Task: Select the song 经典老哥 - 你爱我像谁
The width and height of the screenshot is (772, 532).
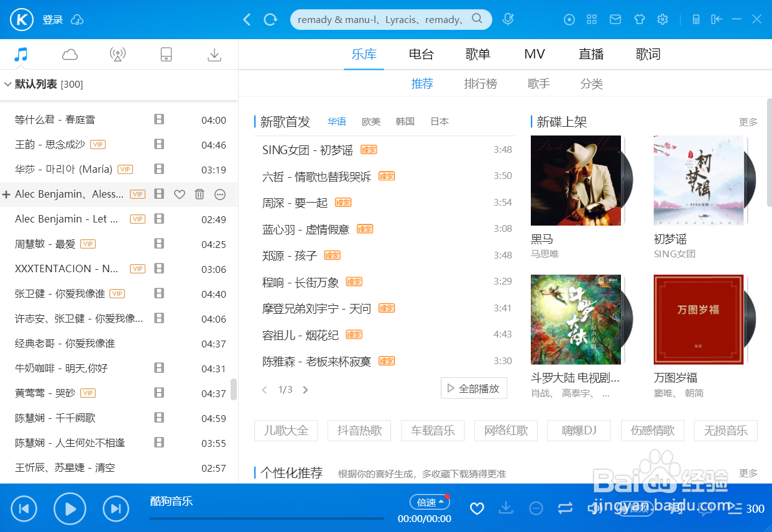Action: (65, 343)
